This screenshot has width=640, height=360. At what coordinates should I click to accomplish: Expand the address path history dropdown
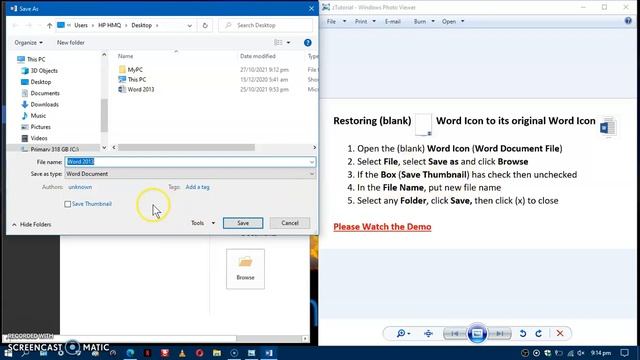(189, 25)
